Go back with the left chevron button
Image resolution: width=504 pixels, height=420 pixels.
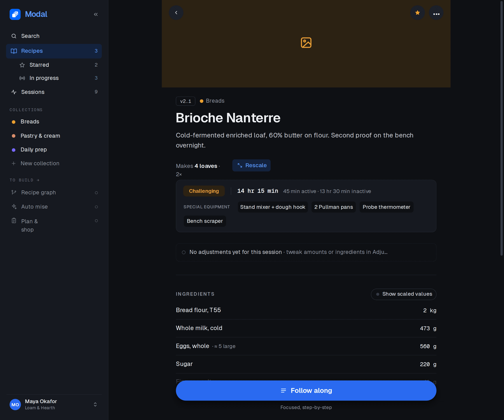[x=176, y=13]
